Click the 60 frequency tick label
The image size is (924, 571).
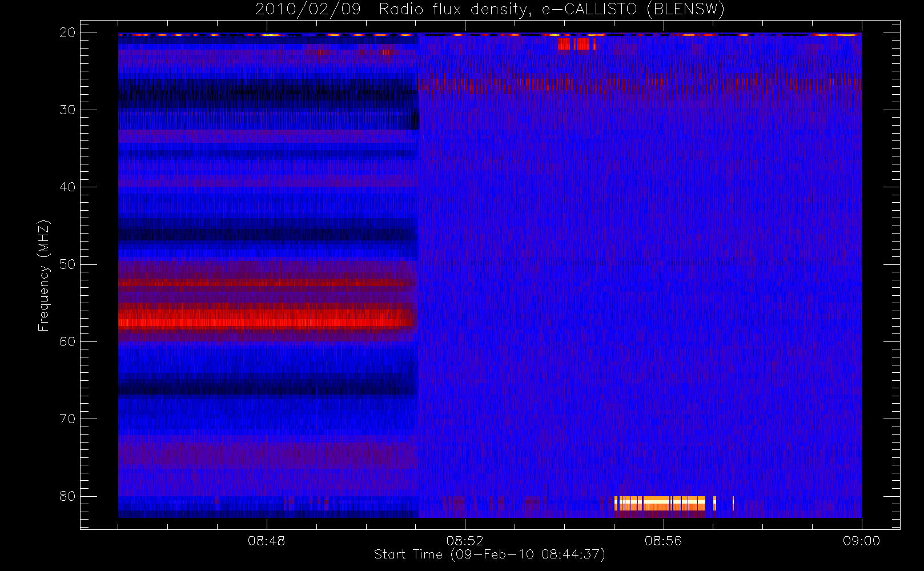pos(67,341)
